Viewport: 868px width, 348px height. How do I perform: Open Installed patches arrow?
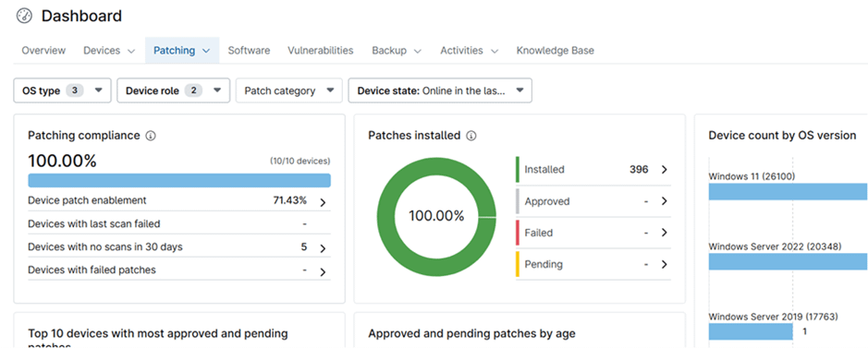(x=665, y=170)
